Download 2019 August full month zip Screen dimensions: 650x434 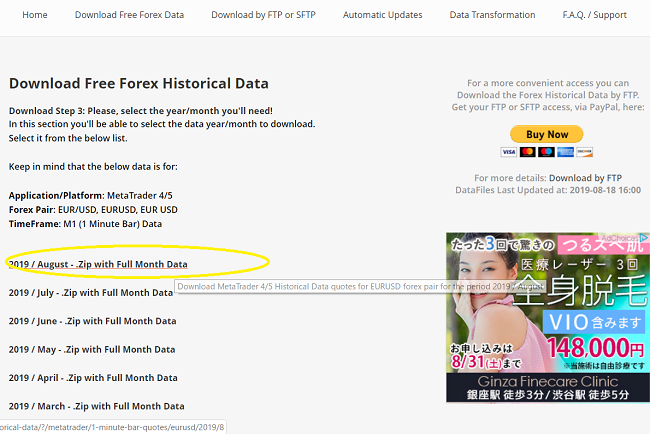(x=98, y=264)
